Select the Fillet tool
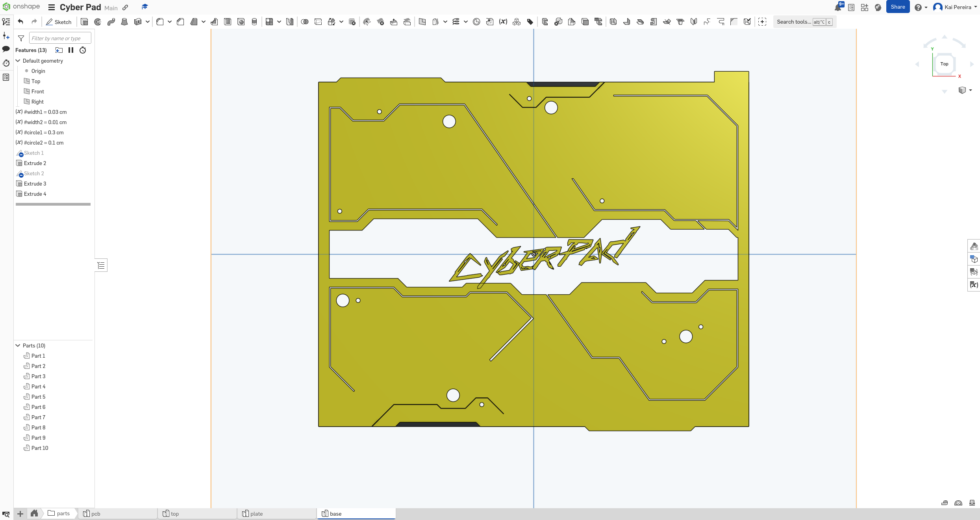Image resolution: width=980 pixels, height=520 pixels. coord(160,22)
